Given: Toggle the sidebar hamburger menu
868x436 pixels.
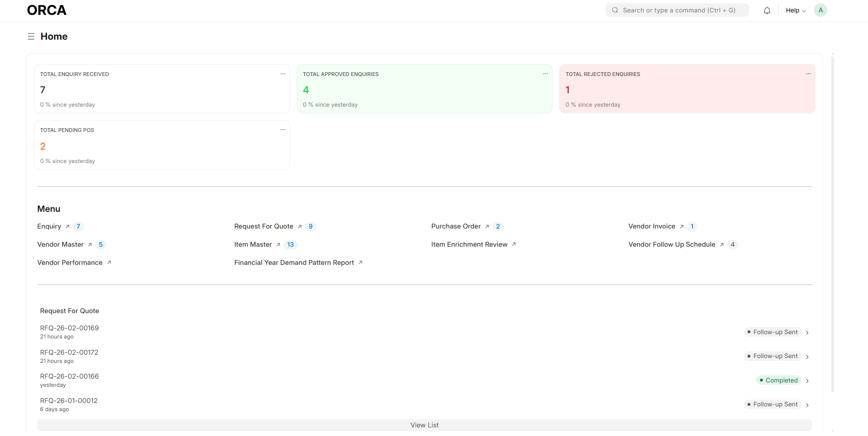Looking at the screenshot, I should 31,36.
